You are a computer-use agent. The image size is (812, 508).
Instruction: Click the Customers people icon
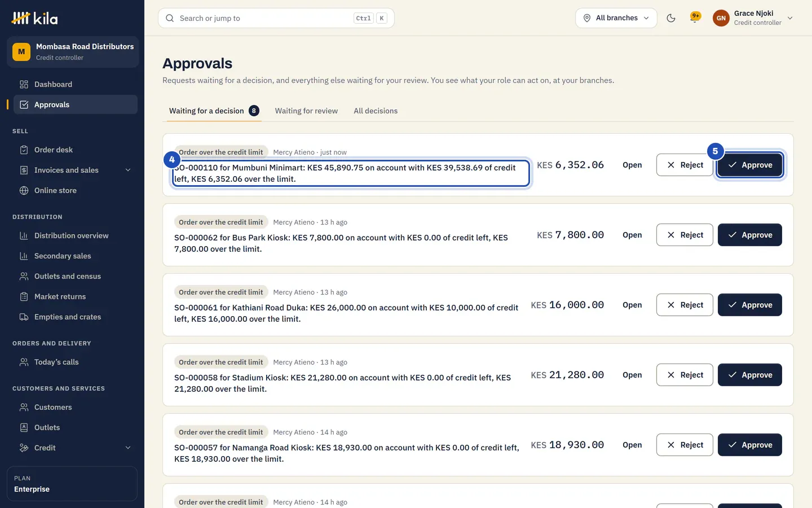click(24, 408)
